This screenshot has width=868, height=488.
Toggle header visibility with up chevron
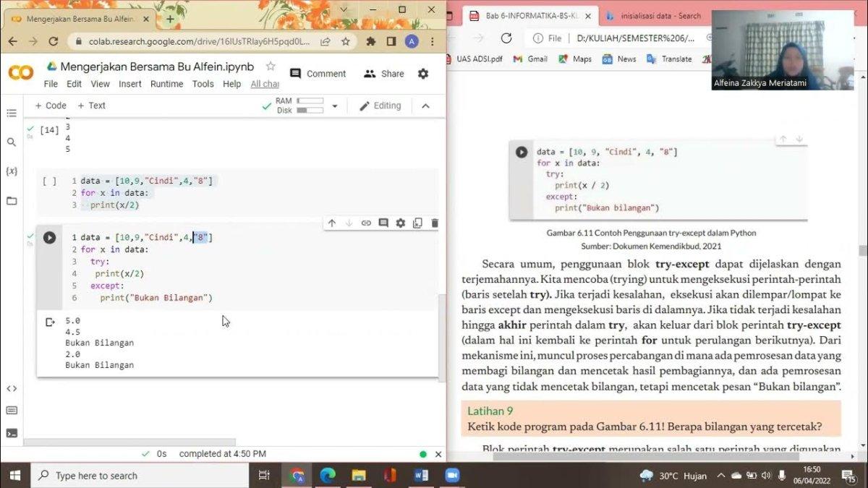425,106
